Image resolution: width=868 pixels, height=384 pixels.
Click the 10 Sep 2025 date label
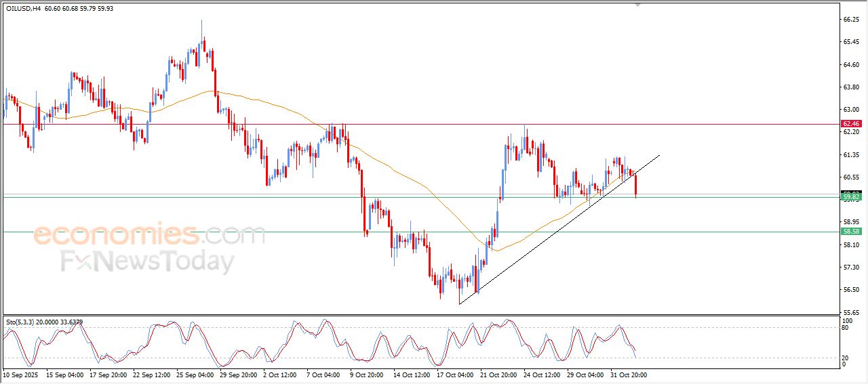[21, 375]
